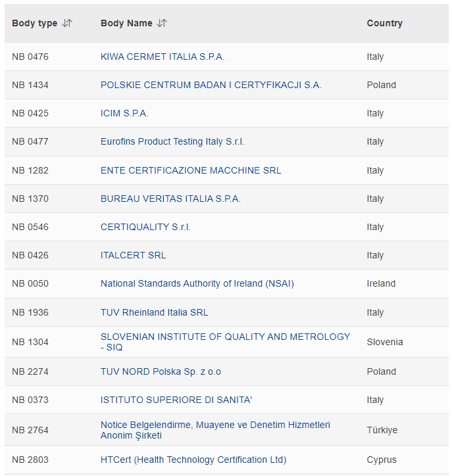The image size is (452, 476).
Task: Sort table by Body Name arrows icon
Action: coord(162,23)
